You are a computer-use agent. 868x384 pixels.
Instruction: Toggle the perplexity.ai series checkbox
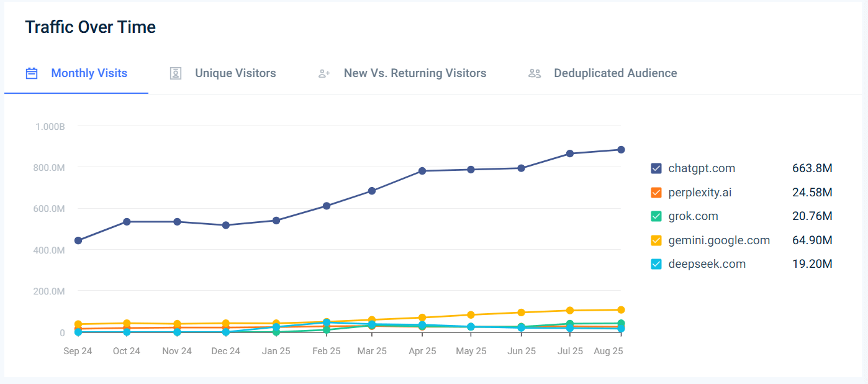coord(656,193)
